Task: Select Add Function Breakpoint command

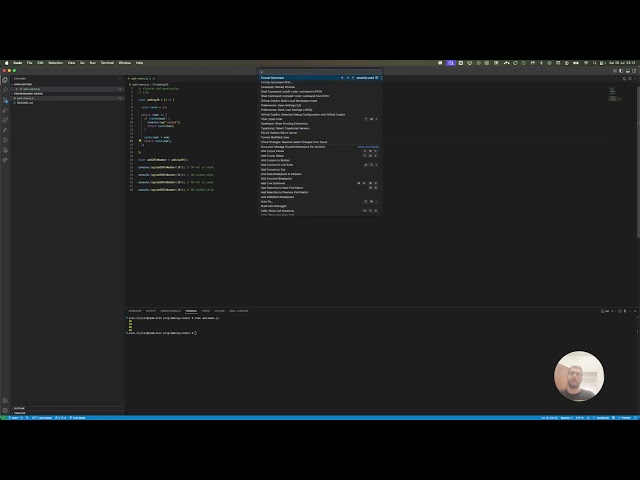Action: 320,179
